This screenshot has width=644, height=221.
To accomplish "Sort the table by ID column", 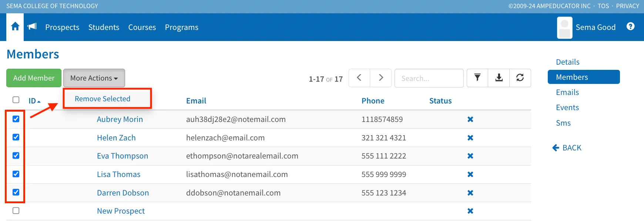I will [34, 101].
